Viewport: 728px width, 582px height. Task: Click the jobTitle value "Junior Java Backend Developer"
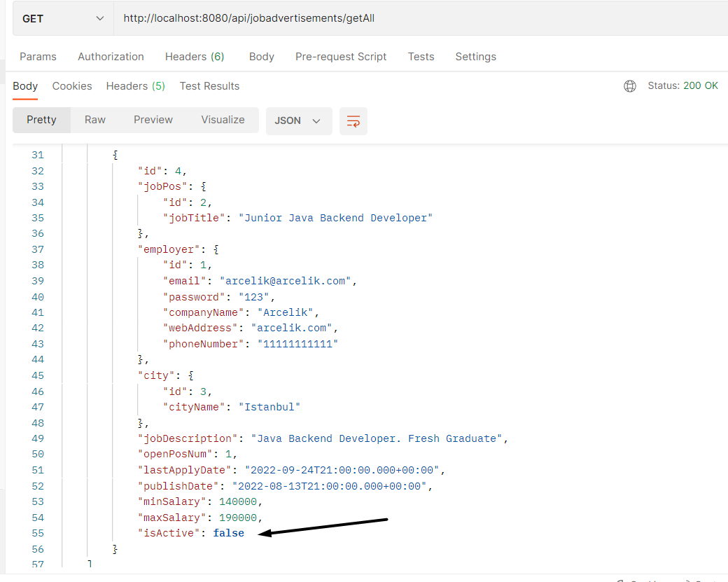click(x=336, y=218)
